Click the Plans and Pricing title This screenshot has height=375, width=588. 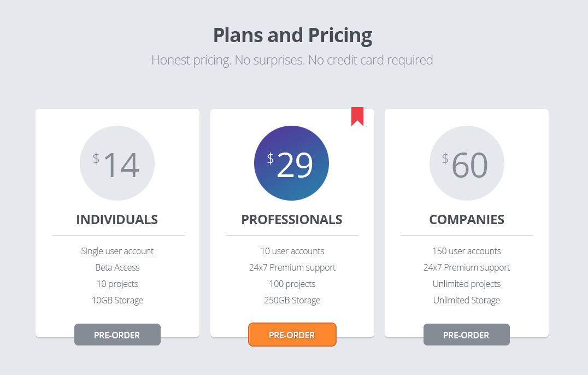coord(292,35)
